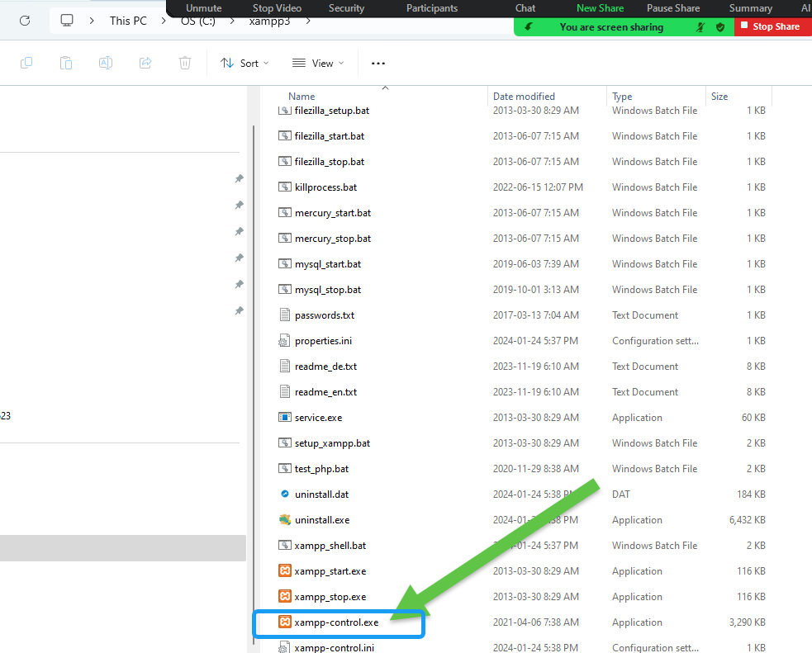Click the service.exe application icon
The image size is (812, 653).
pyautogui.click(x=284, y=417)
